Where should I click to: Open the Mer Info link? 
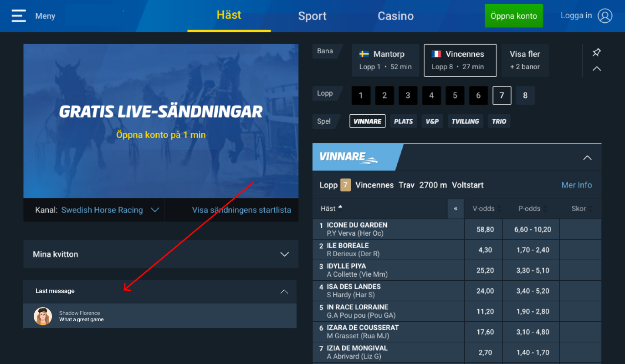pyautogui.click(x=577, y=185)
